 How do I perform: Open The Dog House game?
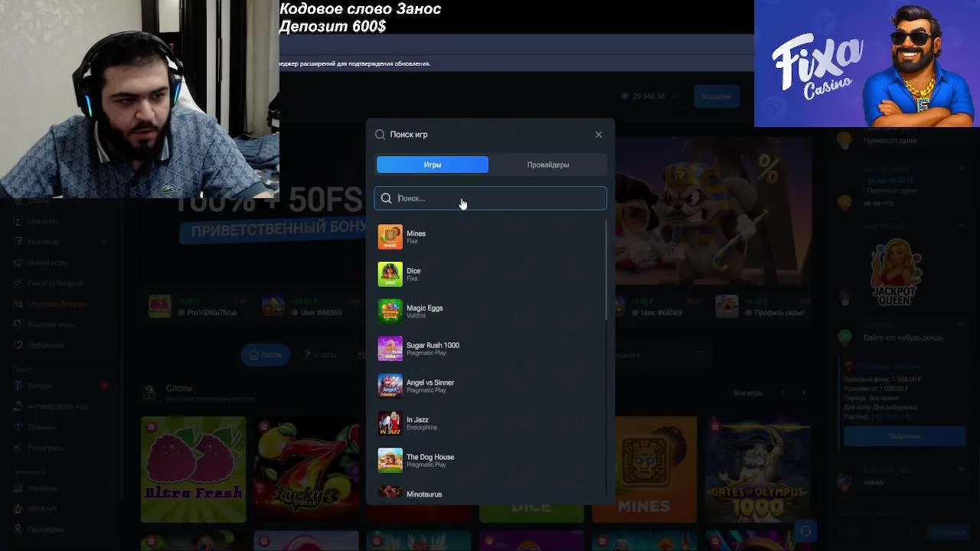click(x=490, y=461)
